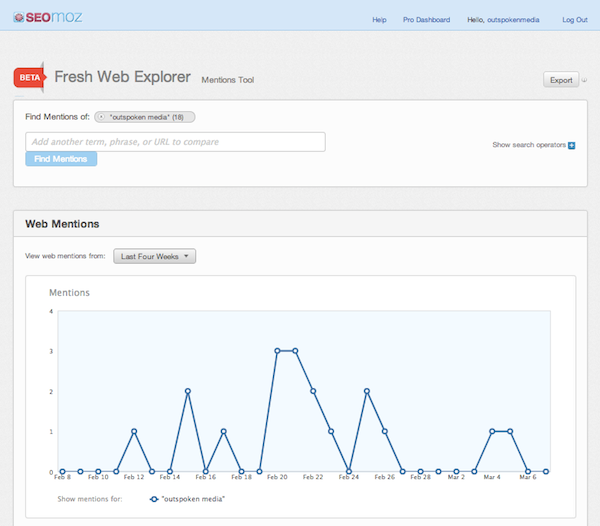Viewport: 600px width, 526px height.
Task: Select the Feb 15 data point at 2 mentions
Action: (188, 391)
